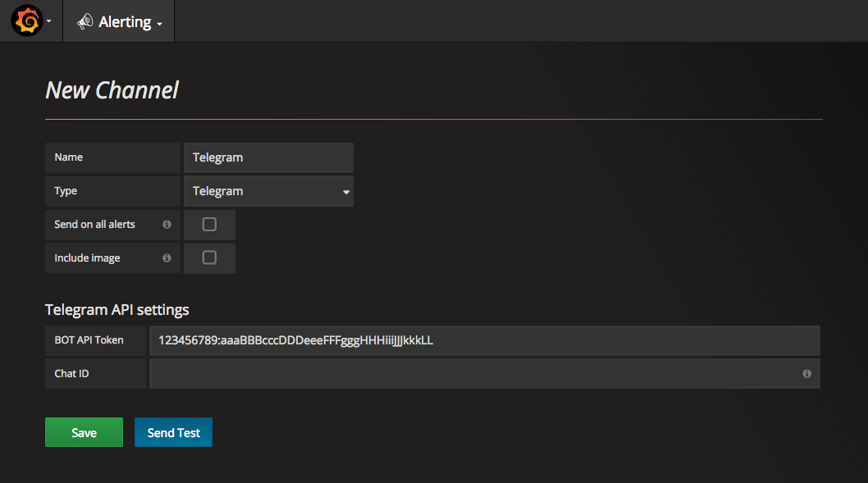Click the BOT API Token input field
Viewport: 868px width, 483px height.
484,340
